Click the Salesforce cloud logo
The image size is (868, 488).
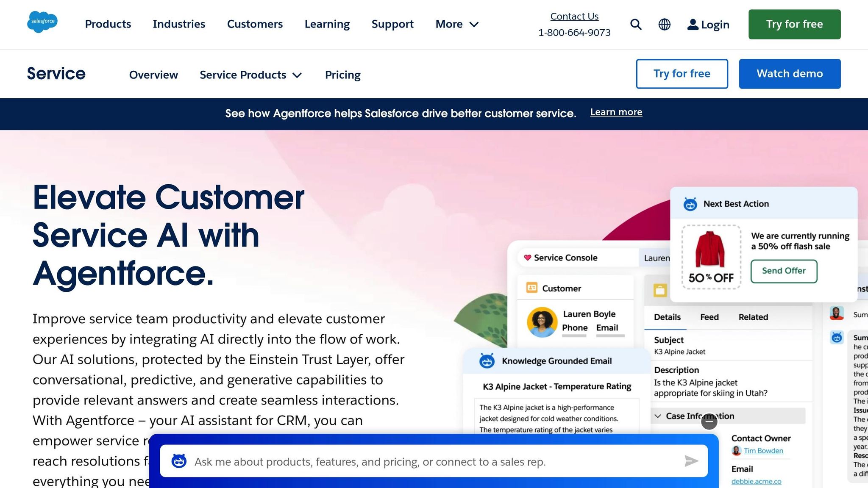(x=42, y=22)
